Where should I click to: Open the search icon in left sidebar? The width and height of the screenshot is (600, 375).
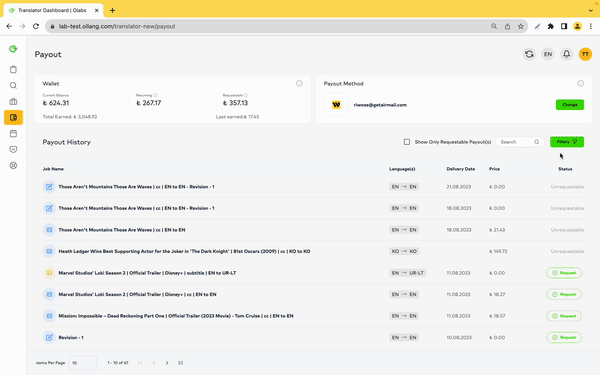tap(13, 85)
